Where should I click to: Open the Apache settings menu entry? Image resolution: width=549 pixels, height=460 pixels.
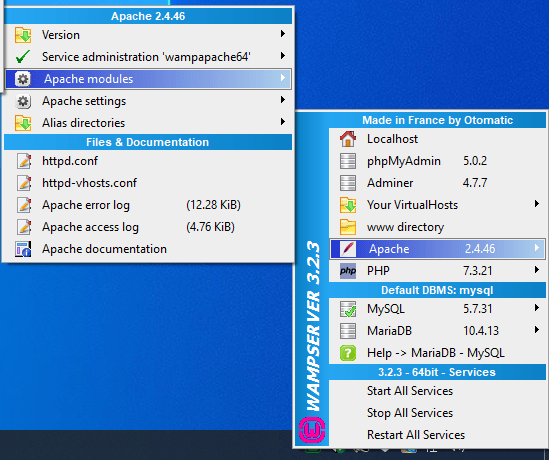(148, 101)
